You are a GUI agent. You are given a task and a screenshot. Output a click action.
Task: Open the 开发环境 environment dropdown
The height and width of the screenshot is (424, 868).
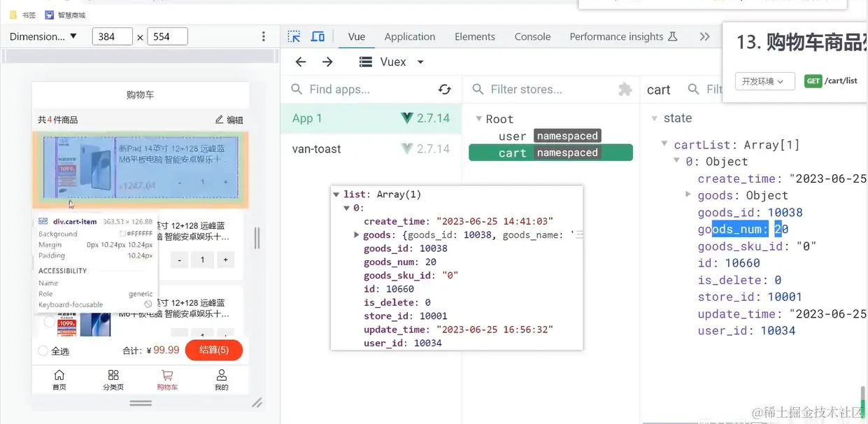coord(765,81)
